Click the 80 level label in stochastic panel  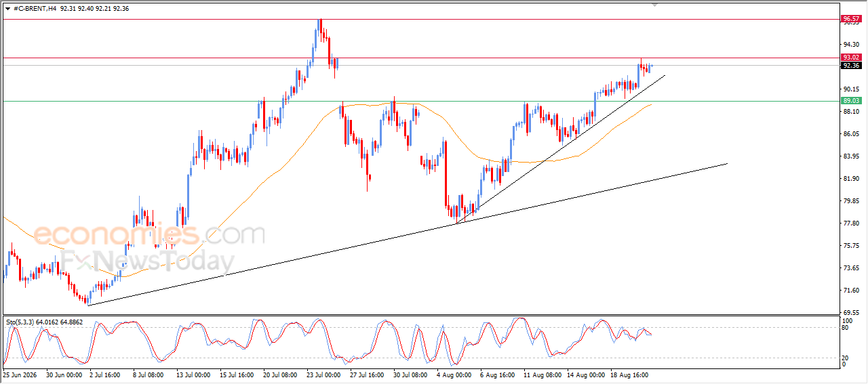(x=845, y=328)
